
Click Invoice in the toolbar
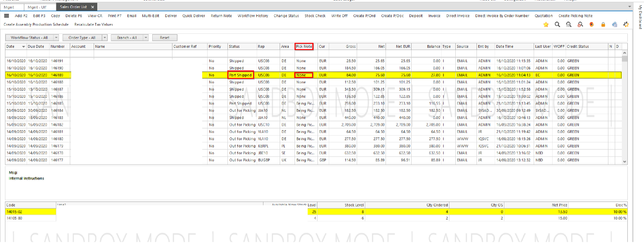[434, 16]
